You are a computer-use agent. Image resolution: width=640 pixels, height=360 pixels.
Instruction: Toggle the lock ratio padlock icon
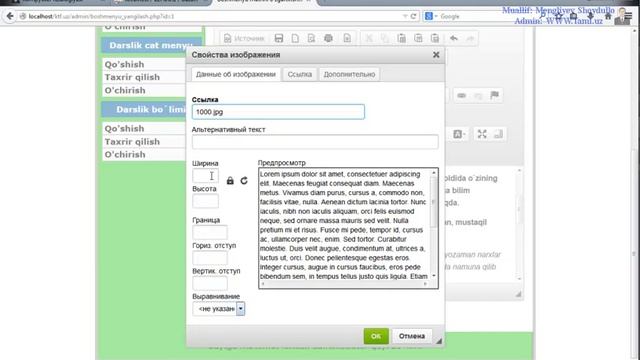(230, 180)
